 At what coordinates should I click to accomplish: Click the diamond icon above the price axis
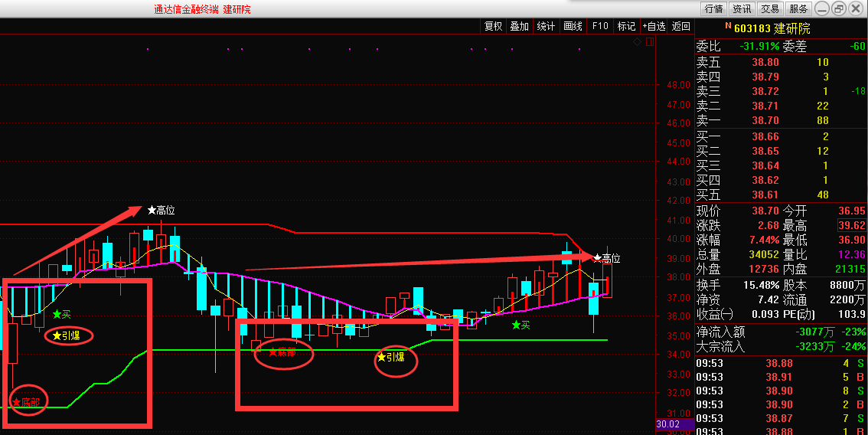click(636, 42)
